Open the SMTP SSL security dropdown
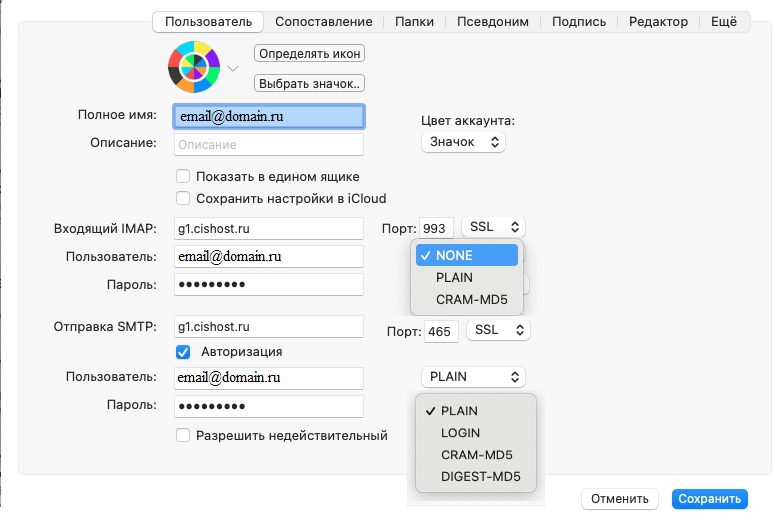 tap(500, 329)
